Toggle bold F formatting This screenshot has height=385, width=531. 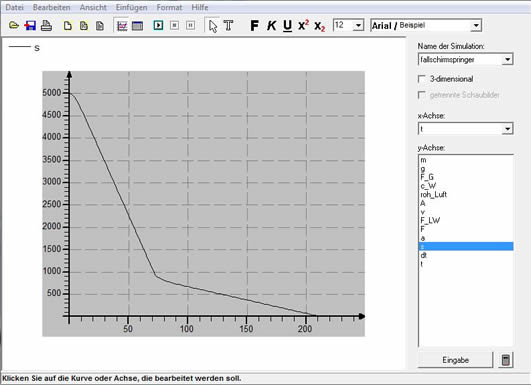[255, 25]
